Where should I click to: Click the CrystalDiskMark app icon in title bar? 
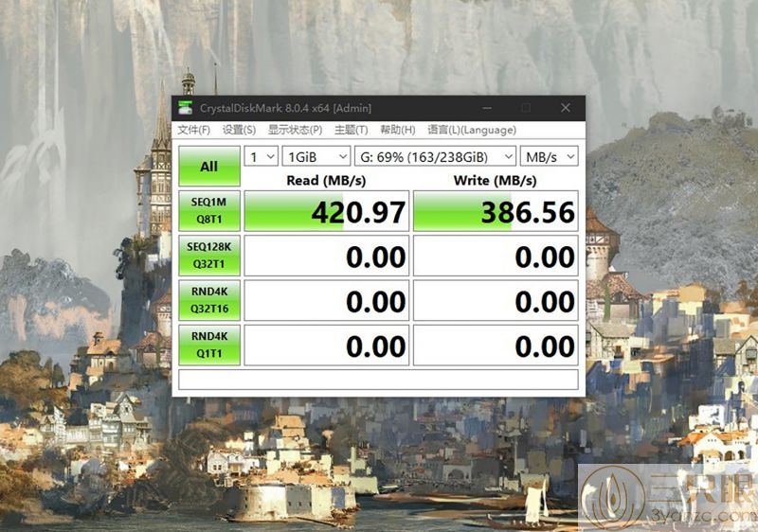pyautogui.click(x=185, y=108)
